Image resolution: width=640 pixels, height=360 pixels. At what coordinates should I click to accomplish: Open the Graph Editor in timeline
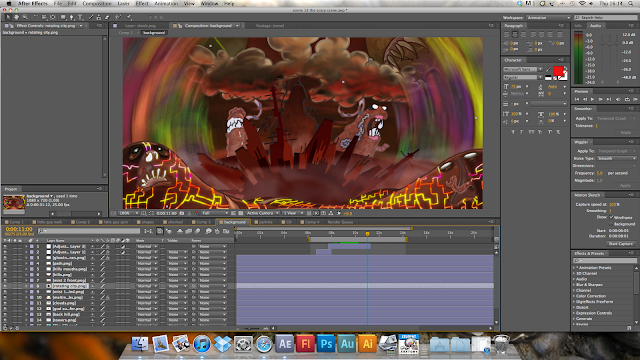coord(226,231)
